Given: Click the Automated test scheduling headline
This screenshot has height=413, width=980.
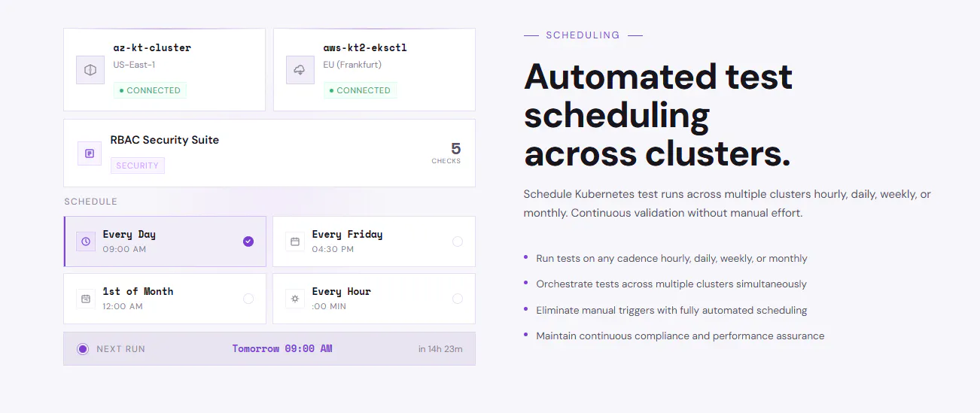Looking at the screenshot, I should coord(658,115).
